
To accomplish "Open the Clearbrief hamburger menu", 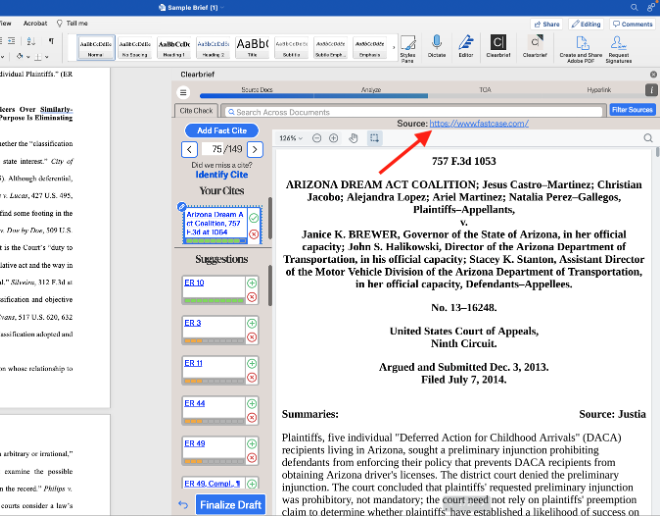I will [x=184, y=91].
